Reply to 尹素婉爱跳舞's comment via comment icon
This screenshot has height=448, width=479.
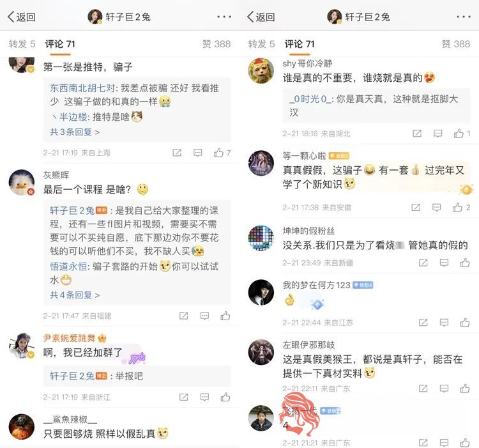[204, 397]
